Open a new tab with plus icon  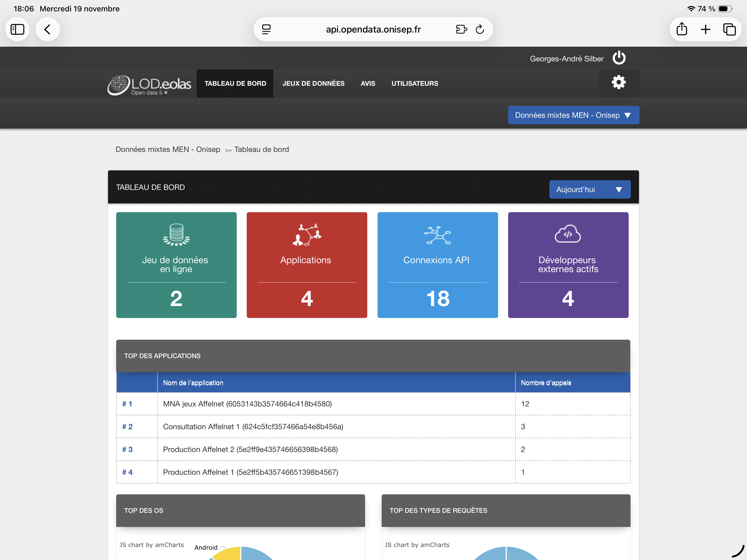click(705, 29)
